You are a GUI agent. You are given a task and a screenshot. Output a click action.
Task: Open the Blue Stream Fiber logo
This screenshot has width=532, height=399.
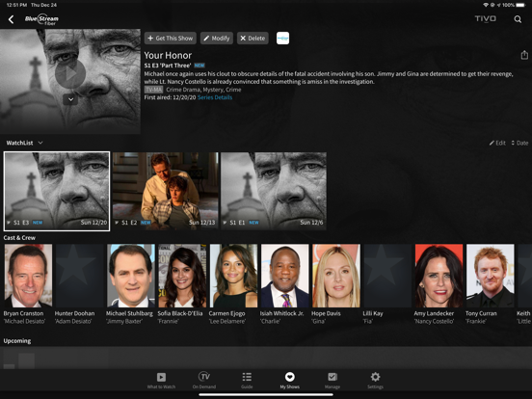click(x=41, y=19)
